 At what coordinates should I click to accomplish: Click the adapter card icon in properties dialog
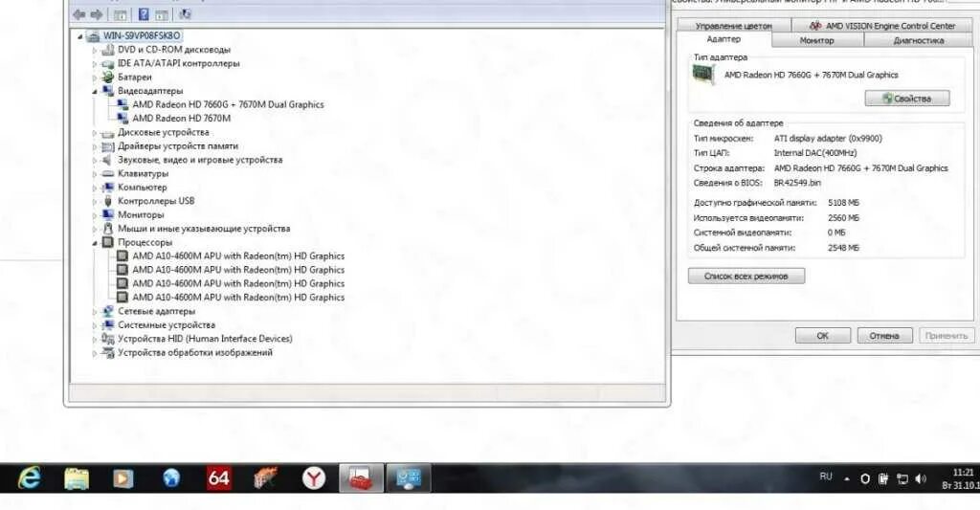point(703,75)
